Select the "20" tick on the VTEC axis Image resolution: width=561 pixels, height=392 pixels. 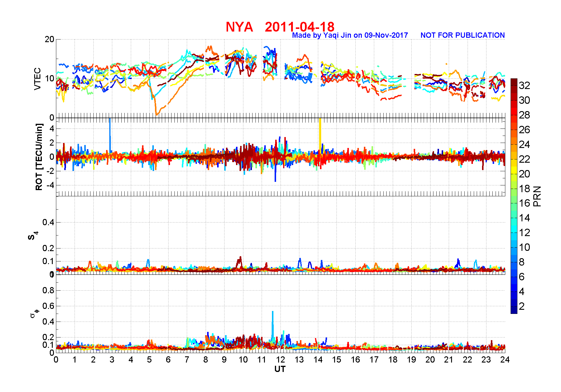(x=49, y=39)
